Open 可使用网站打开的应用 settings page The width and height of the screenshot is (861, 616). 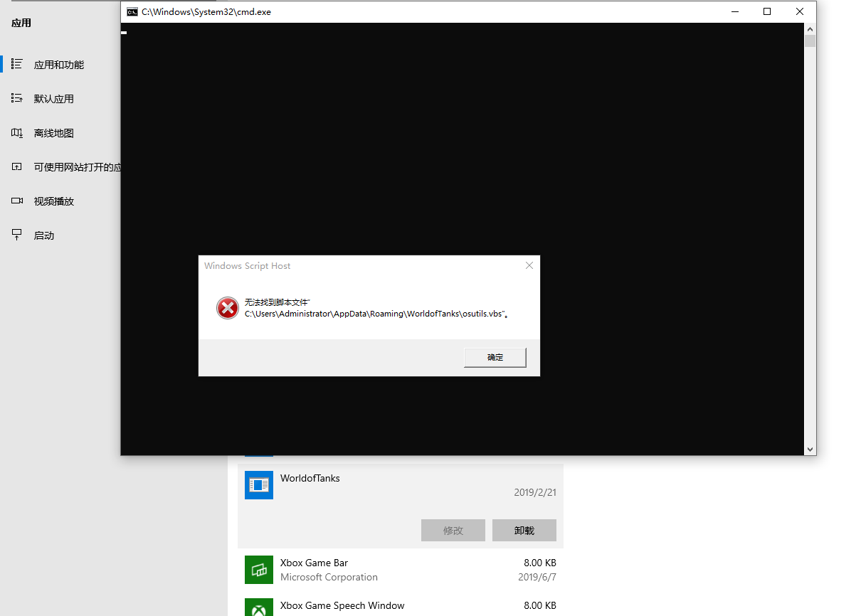click(77, 167)
